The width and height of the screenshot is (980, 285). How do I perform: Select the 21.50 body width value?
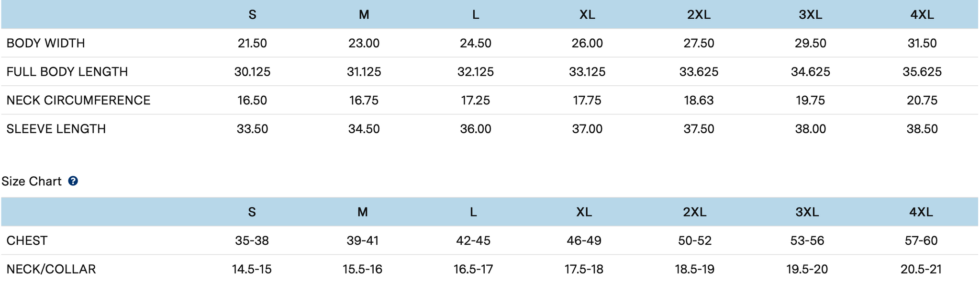[x=252, y=43]
